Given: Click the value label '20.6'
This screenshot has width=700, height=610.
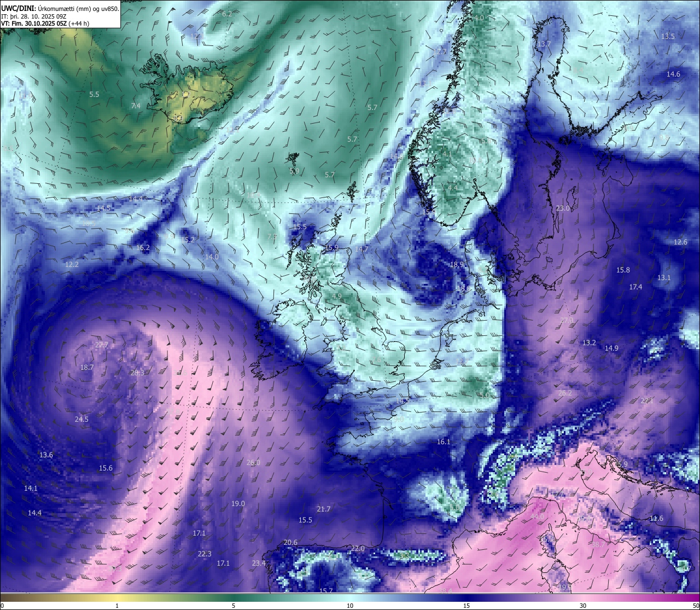Looking at the screenshot, I should tap(290, 542).
